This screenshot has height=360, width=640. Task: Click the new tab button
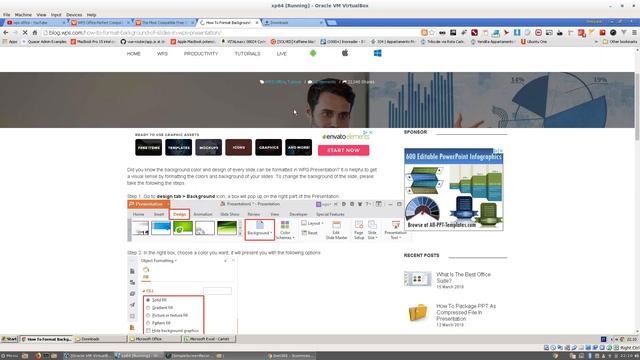[332, 22]
